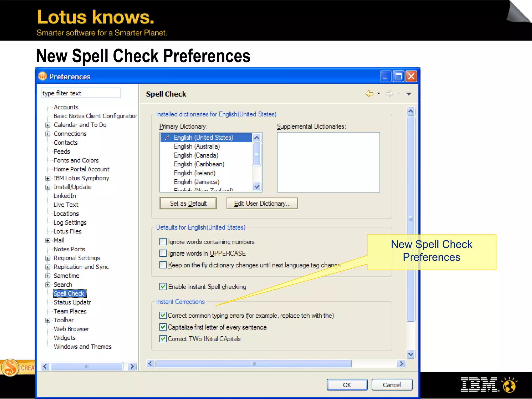Image resolution: width=532 pixels, height=399 pixels.
Task: Uncheck Capitalize first letter of every sentence
Action: coord(163,327)
